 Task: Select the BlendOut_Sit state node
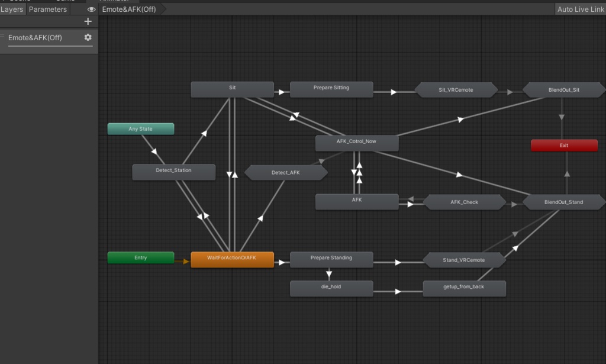(x=564, y=89)
